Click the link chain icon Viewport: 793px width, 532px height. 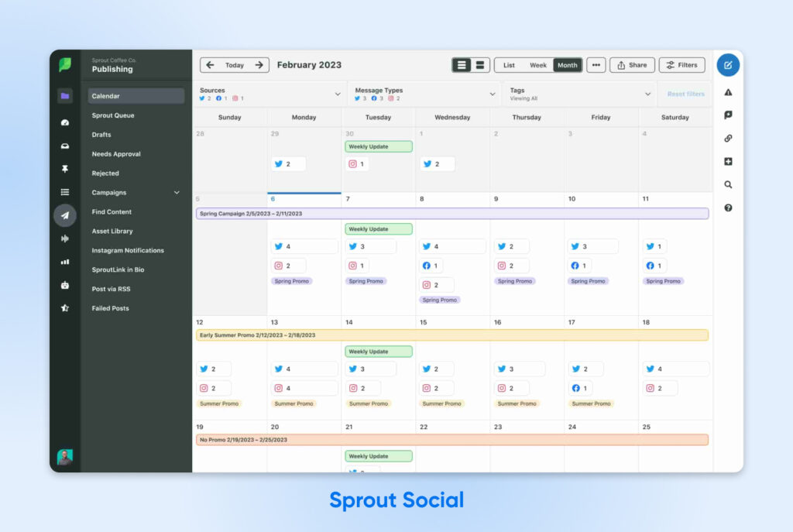pyautogui.click(x=728, y=139)
